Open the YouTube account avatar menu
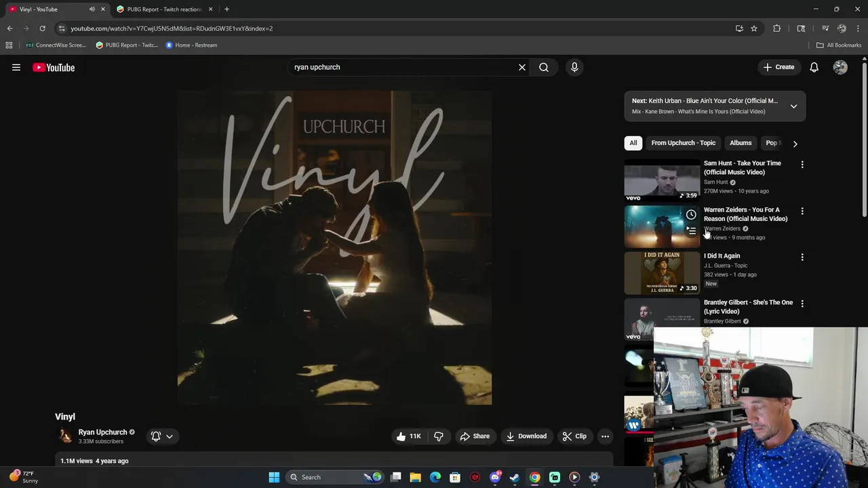This screenshot has height=488, width=868. click(x=840, y=67)
